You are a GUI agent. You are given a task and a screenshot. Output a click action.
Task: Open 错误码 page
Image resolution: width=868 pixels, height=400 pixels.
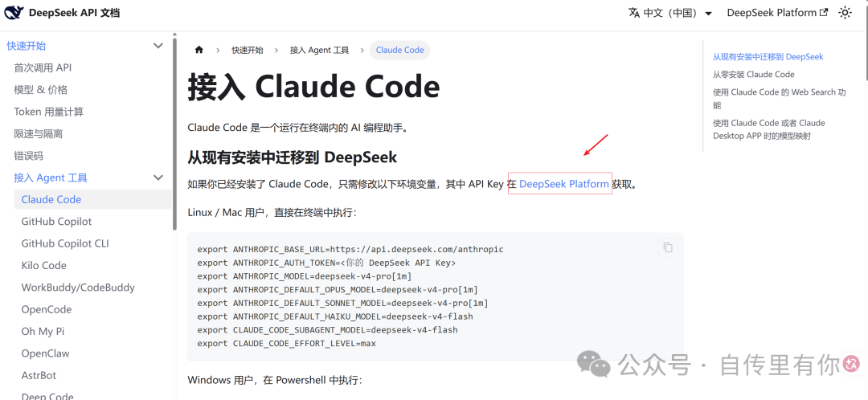[x=28, y=156]
